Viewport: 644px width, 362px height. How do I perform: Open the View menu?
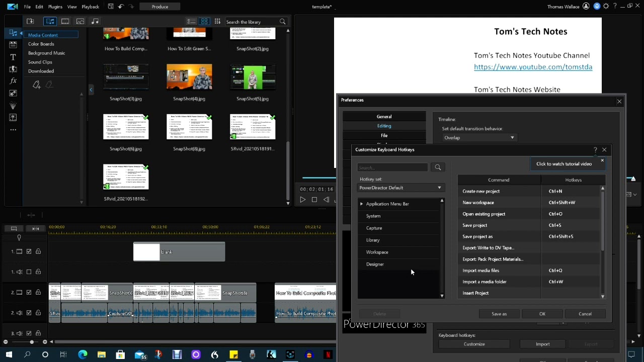72,7
